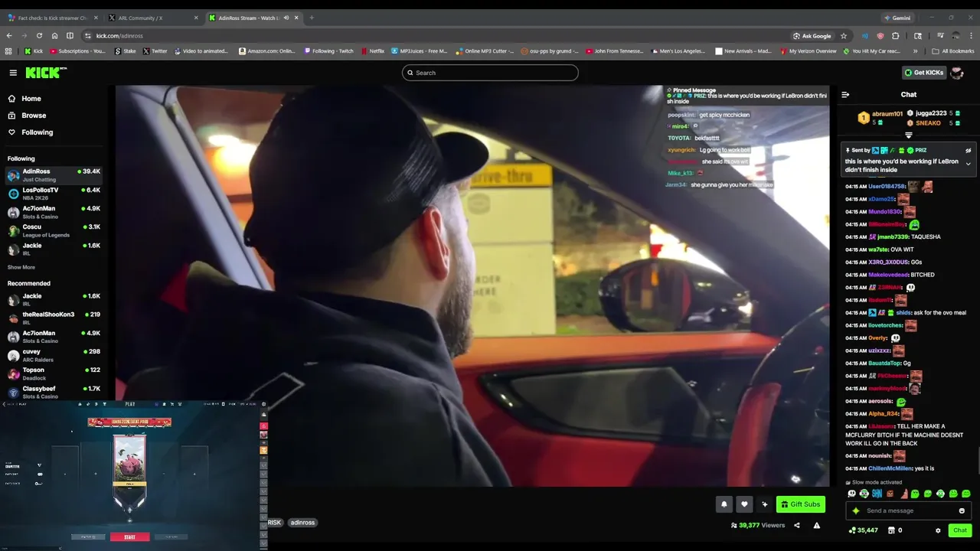Toggle stream notifications bell
The width and height of the screenshot is (980, 551).
tap(724, 504)
